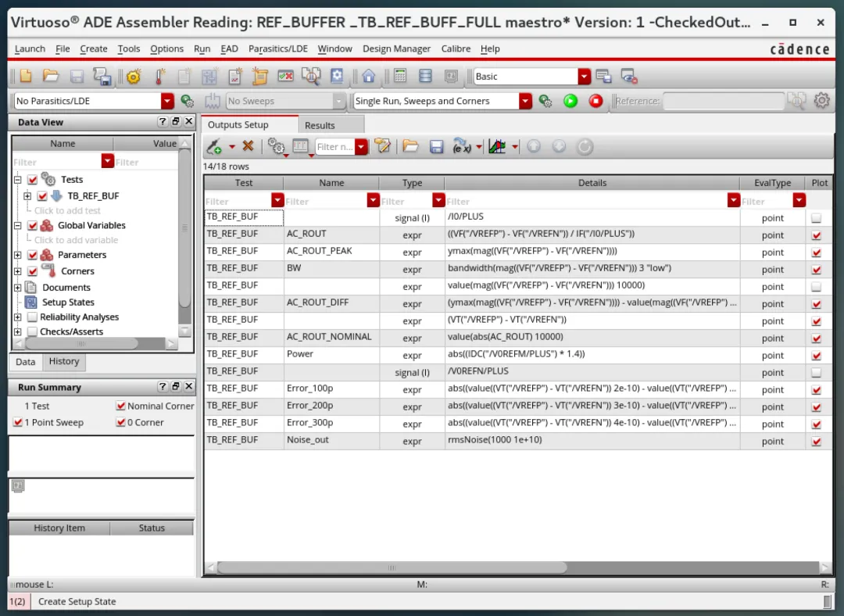Expand the Corners tree node

[x=18, y=271]
